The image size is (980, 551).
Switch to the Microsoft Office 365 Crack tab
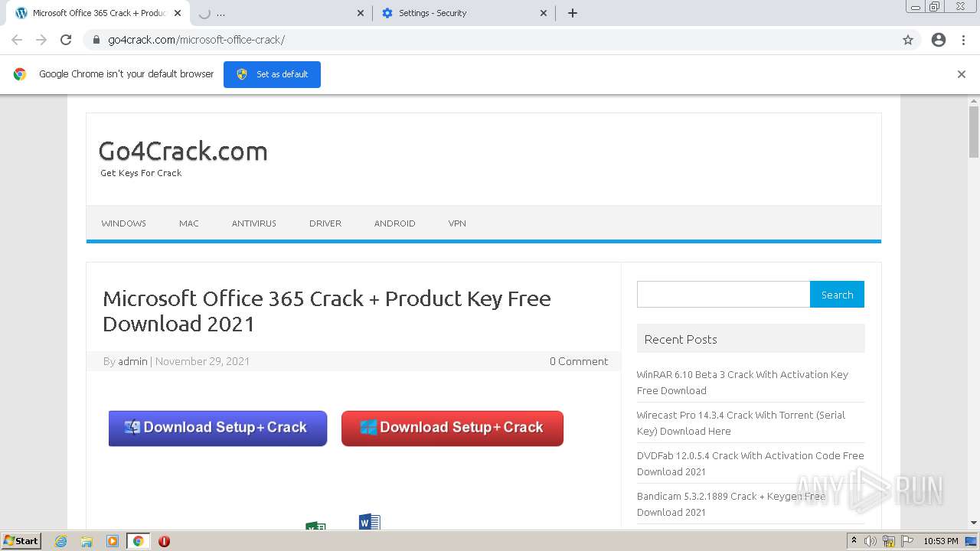tap(98, 13)
